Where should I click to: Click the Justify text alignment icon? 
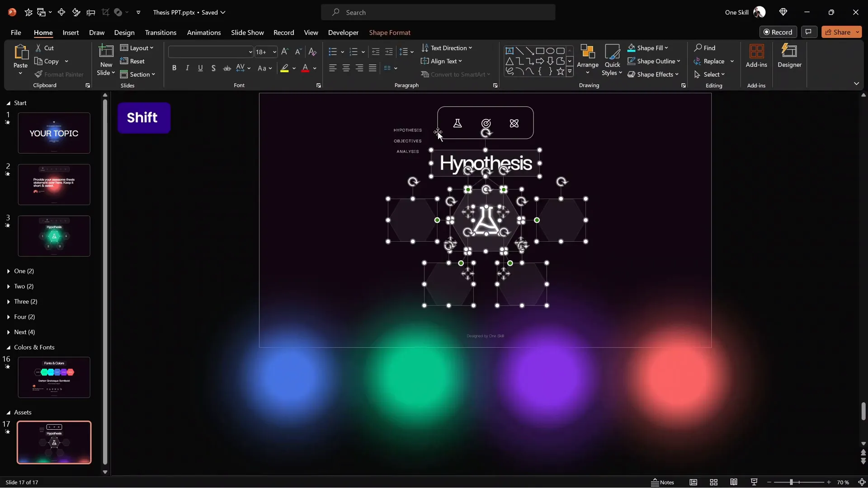point(373,68)
